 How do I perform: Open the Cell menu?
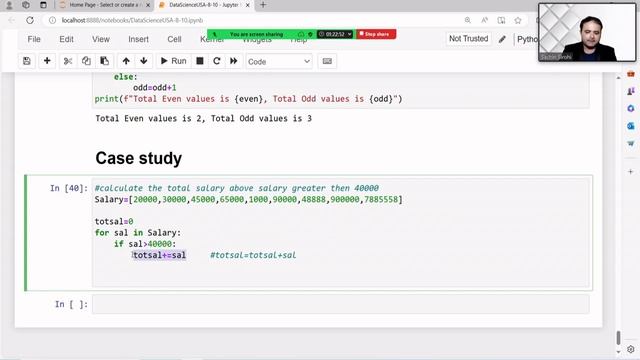[x=174, y=39]
